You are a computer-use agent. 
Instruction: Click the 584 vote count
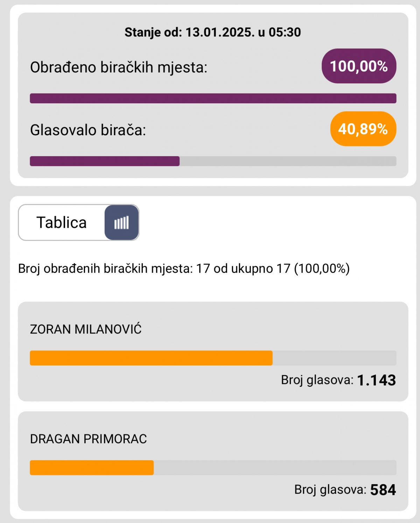point(383,490)
